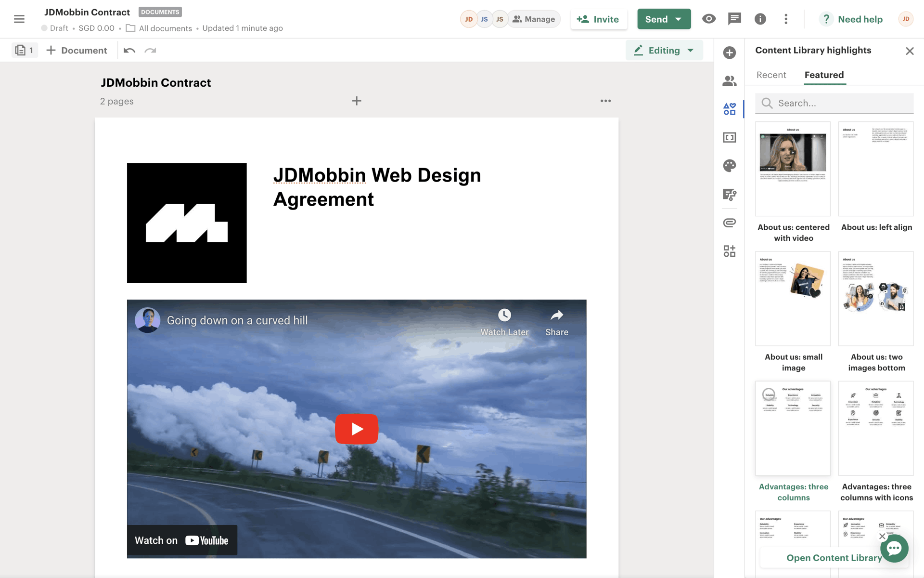Click Watch on YouTube button

182,540
